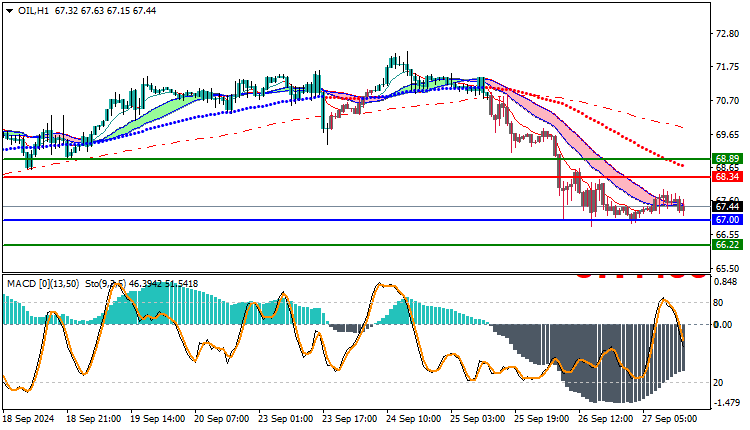Click the 0.00 MACD zero level label

pyautogui.click(x=723, y=325)
